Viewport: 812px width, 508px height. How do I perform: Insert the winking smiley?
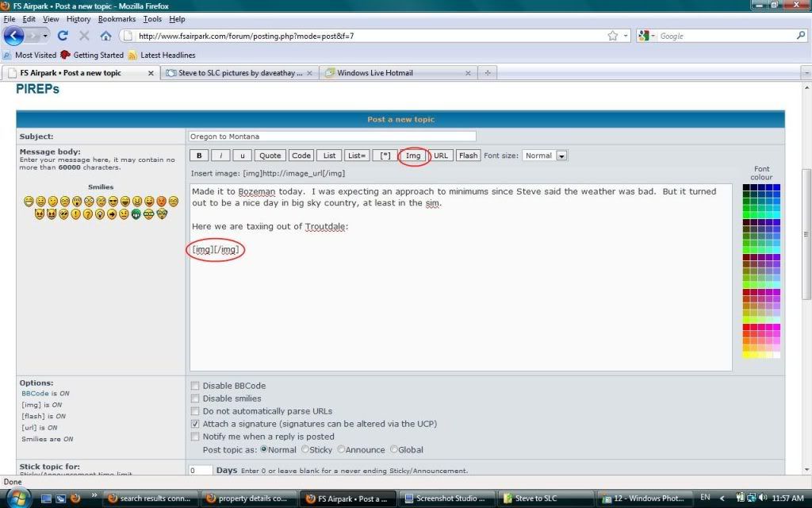[x=53, y=201]
